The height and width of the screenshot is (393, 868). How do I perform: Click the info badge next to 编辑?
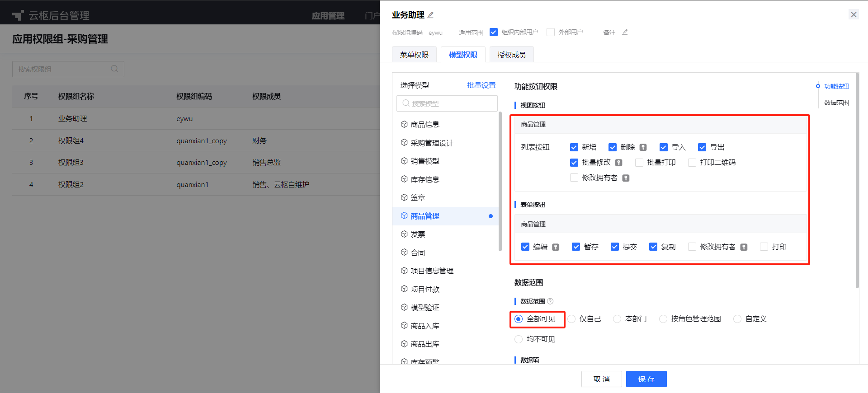pos(556,247)
